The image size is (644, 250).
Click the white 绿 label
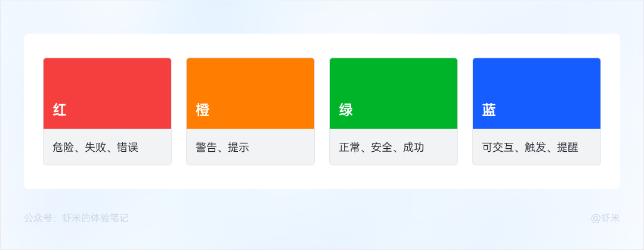click(346, 110)
